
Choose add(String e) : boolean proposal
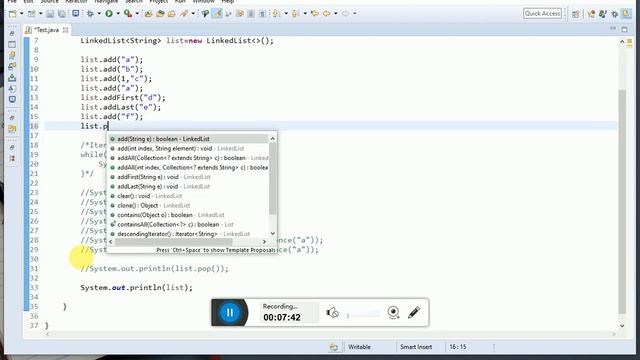pyautogui.click(x=188, y=139)
